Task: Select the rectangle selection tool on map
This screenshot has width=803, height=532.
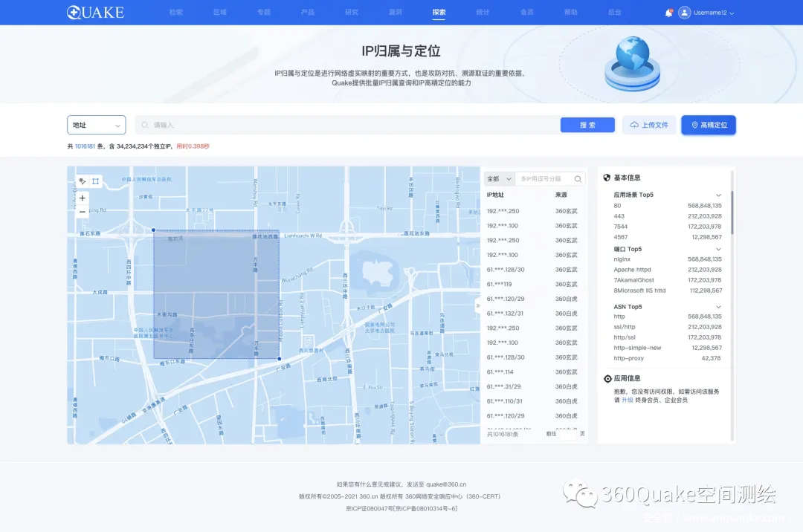Action: (x=96, y=181)
